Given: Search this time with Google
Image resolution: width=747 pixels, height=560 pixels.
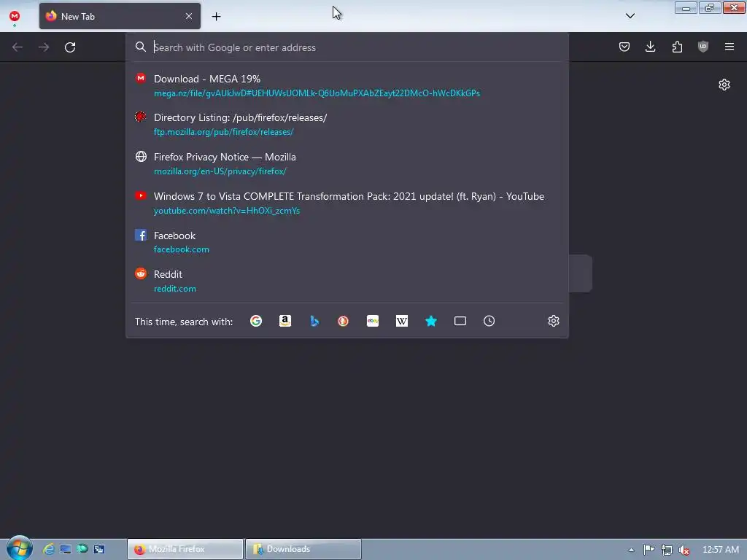Looking at the screenshot, I should [256, 321].
